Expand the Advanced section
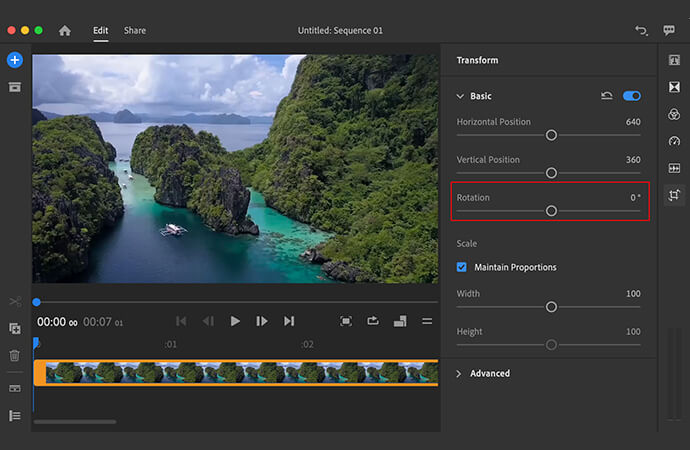Screen dimensions: 690x450 pyautogui.click(x=460, y=373)
